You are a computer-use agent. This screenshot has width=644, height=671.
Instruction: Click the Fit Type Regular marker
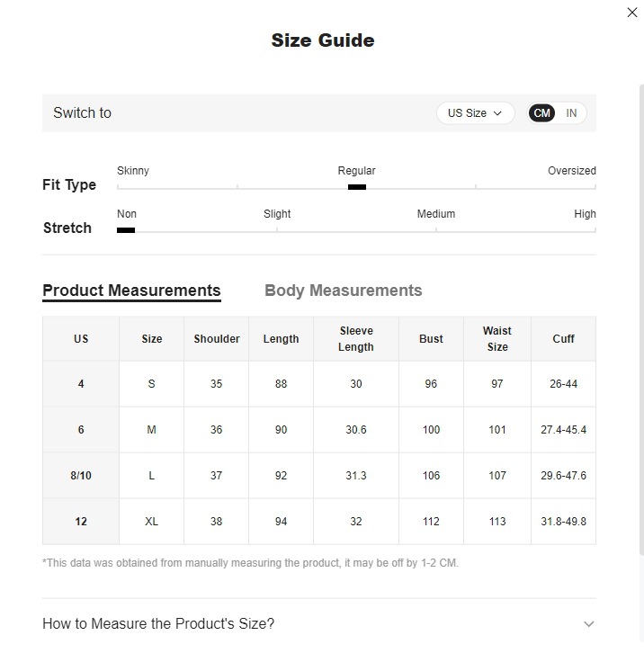tap(357, 187)
